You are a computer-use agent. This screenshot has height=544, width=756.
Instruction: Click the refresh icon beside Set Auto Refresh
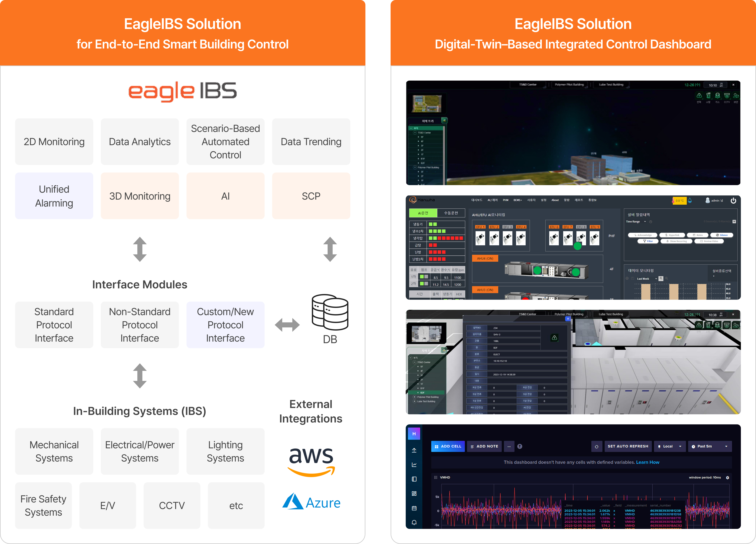click(x=596, y=446)
